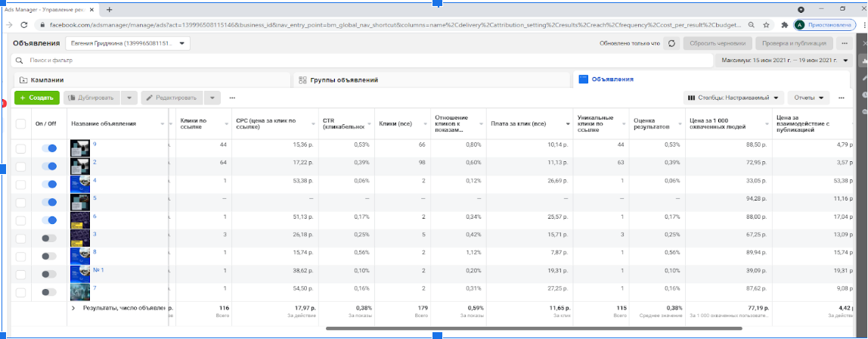Open the Столбцы: Настраиваемый columns dropdown

[733, 98]
